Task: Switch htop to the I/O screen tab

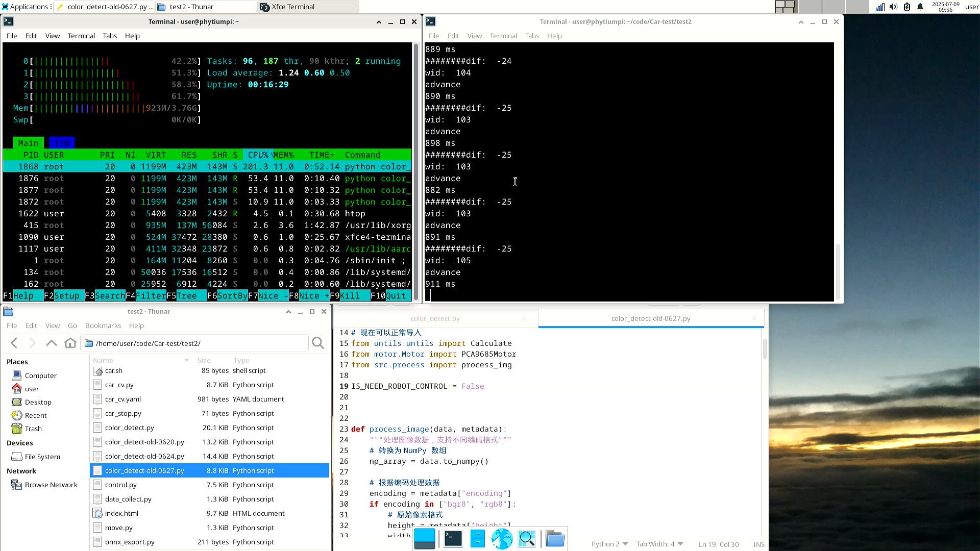Action: pos(62,143)
